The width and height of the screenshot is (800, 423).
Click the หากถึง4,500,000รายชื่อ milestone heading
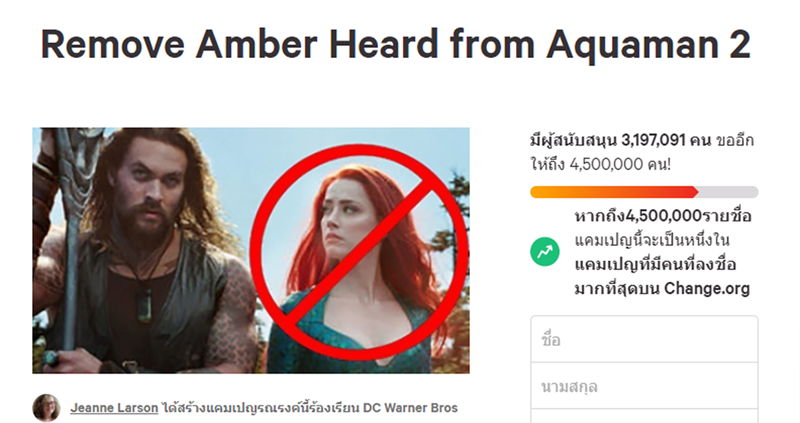[x=663, y=215]
